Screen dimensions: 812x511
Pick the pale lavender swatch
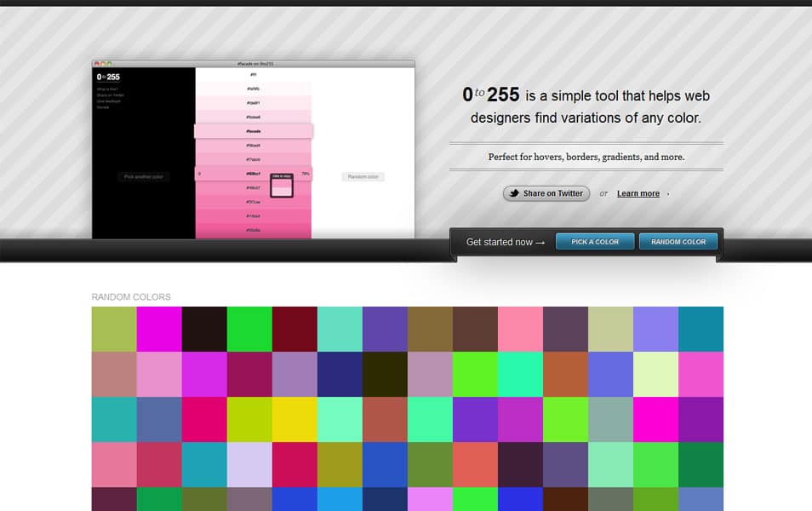click(x=249, y=464)
